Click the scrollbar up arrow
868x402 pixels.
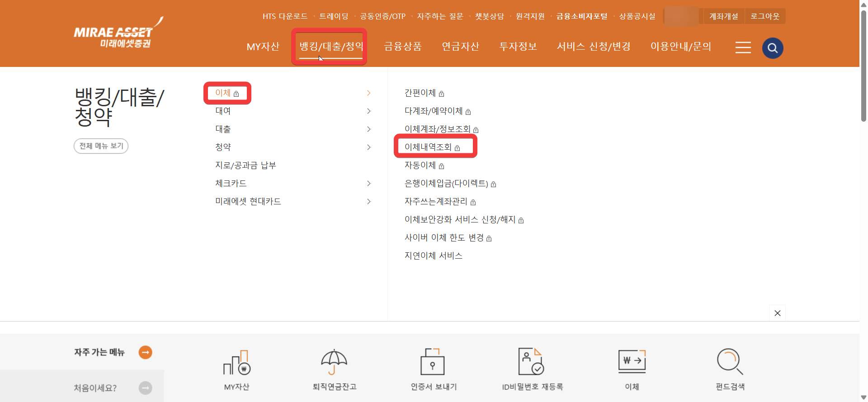point(863,4)
